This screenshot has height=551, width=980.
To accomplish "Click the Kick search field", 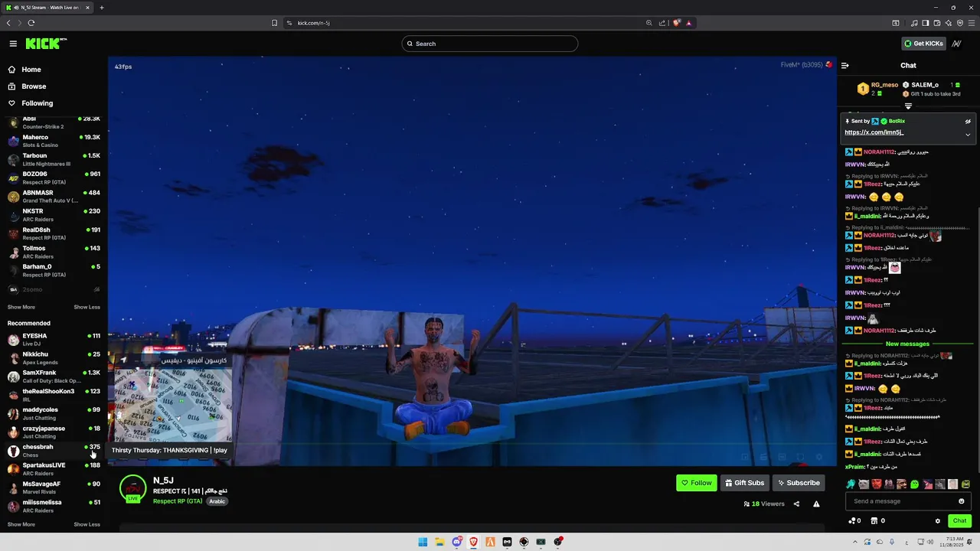I will click(490, 44).
